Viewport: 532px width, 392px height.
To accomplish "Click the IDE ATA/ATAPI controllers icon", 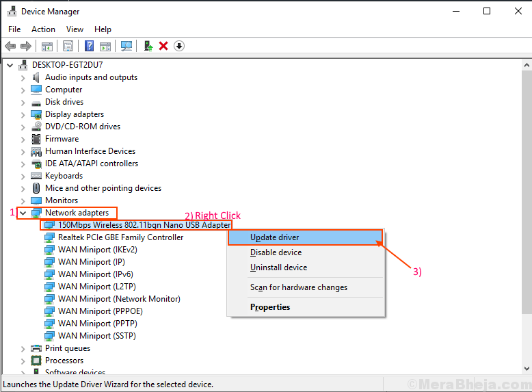I will [36, 164].
